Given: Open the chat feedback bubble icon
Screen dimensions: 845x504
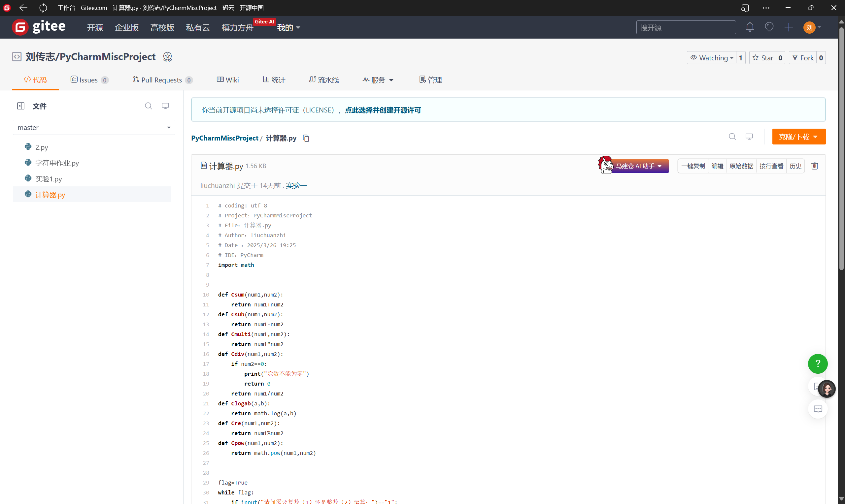Looking at the screenshot, I should 818,409.
